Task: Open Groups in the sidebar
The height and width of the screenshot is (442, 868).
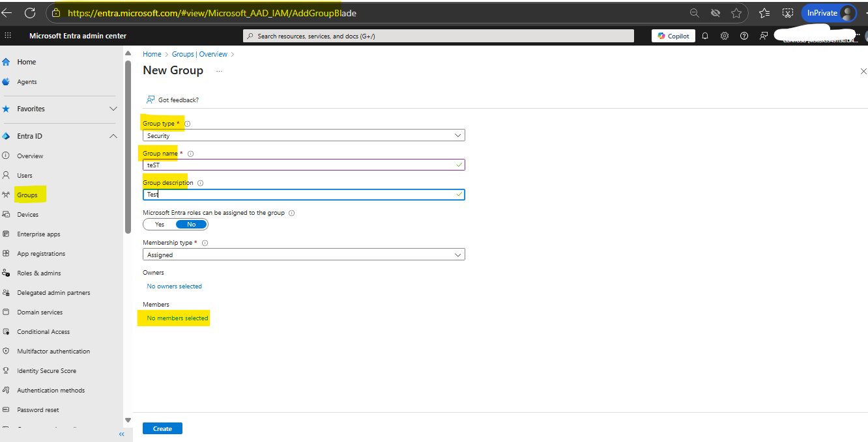Action: click(x=27, y=195)
